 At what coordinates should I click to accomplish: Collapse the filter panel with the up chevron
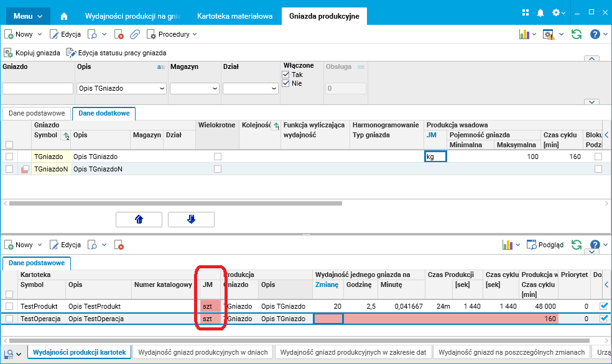[x=591, y=58]
